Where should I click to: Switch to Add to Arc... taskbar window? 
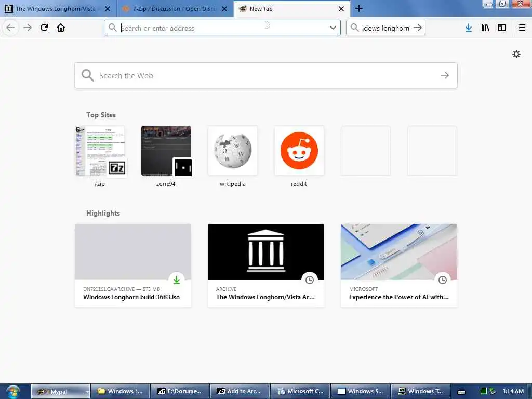240,391
